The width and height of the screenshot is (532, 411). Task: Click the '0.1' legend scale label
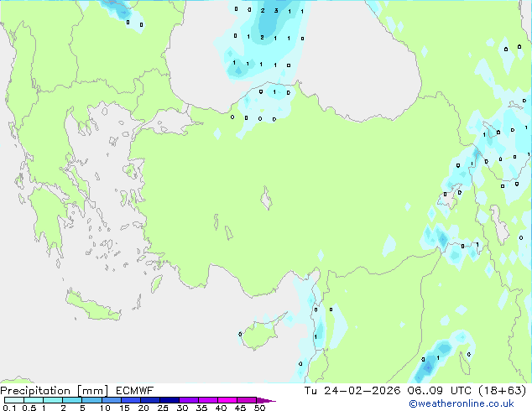click(x=9, y=408)
